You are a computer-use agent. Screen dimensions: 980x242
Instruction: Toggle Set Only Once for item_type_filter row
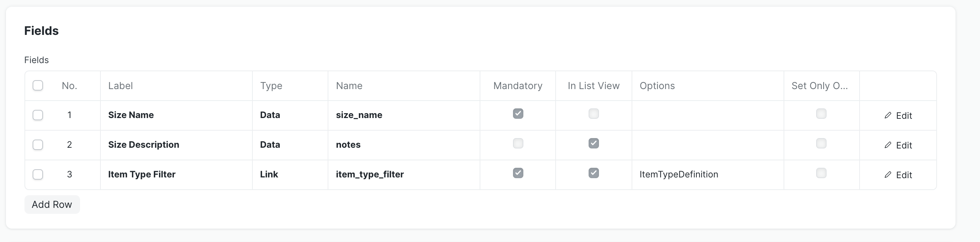[821, 173]
